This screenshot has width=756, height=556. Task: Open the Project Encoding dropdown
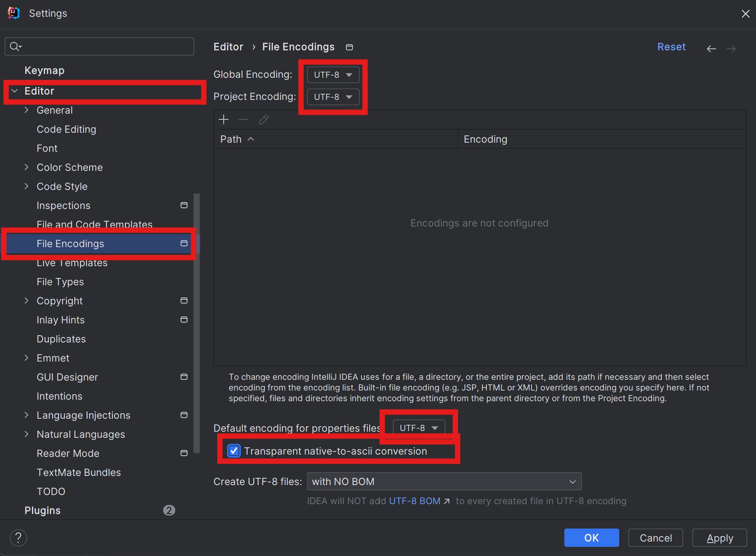333,97
